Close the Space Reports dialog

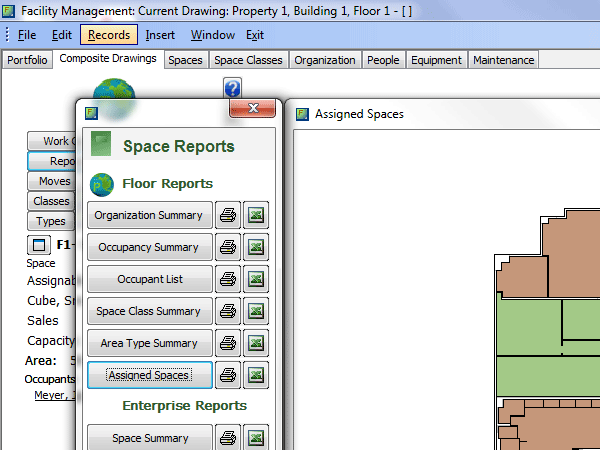252,108
